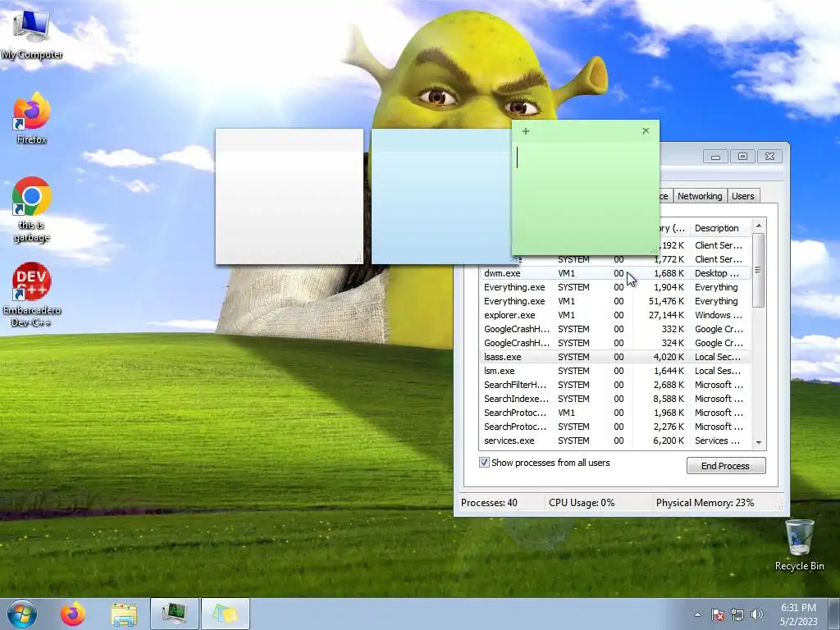Launch Firefox from the taskbar

(x=73, y=614)
